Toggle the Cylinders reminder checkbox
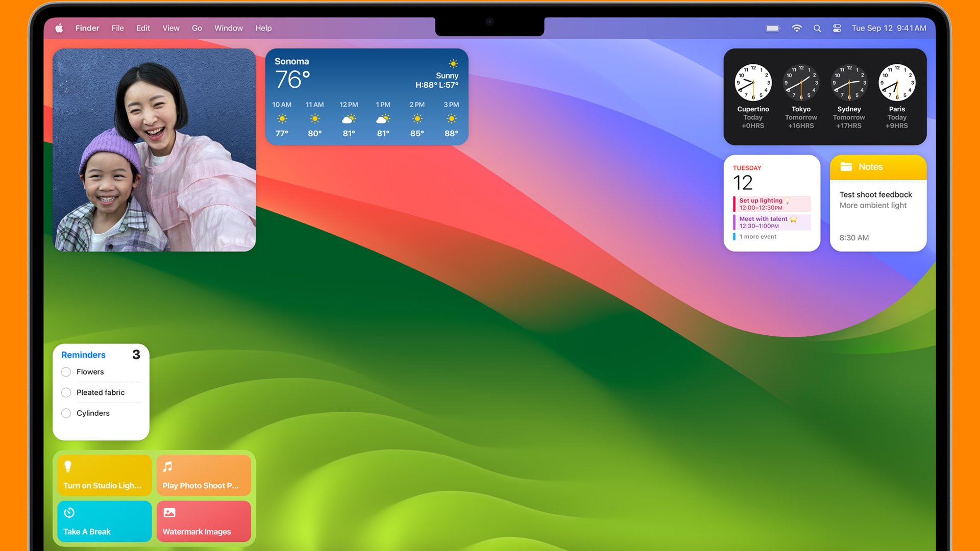The height and width of the screenshot is (551, 980). click(67, 413)
